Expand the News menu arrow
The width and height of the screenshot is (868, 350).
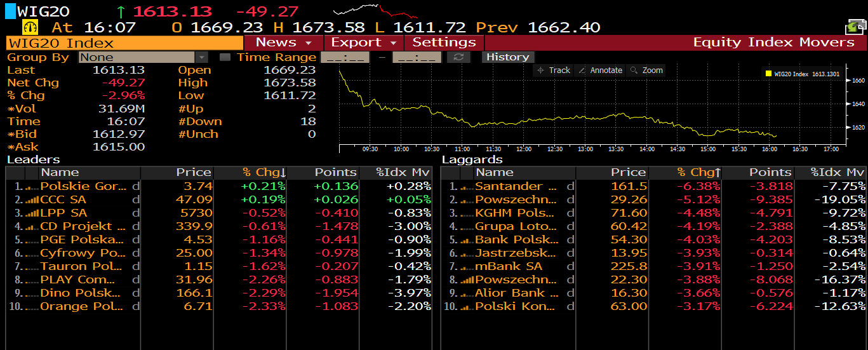tap(309, 43)
